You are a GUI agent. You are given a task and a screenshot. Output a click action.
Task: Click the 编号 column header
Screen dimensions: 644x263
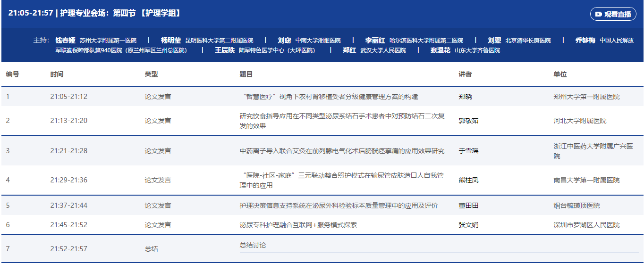tap(13, 74)
